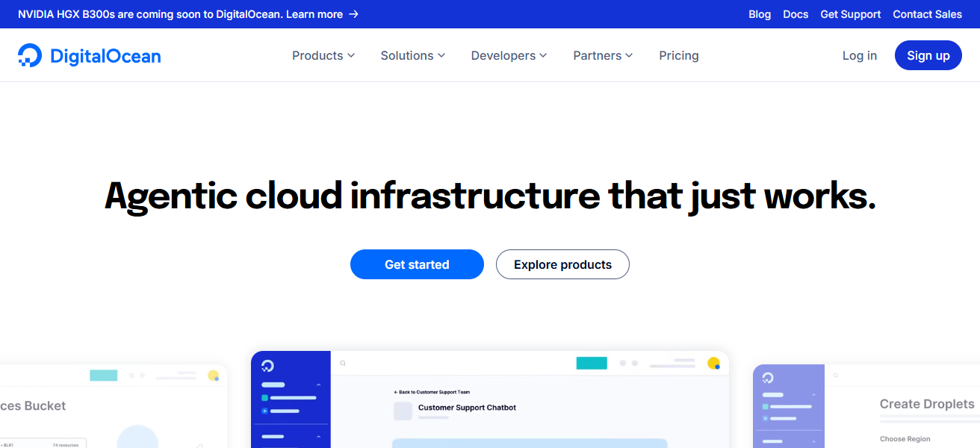
Task: Click the plus icon in the blue sidebar mockup
Action: (x=264, y=411)
